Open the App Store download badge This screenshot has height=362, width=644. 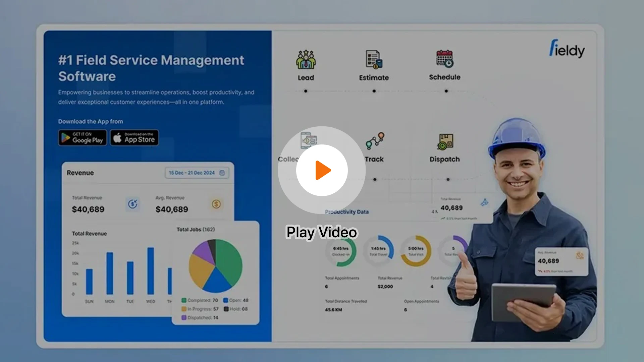135,138
